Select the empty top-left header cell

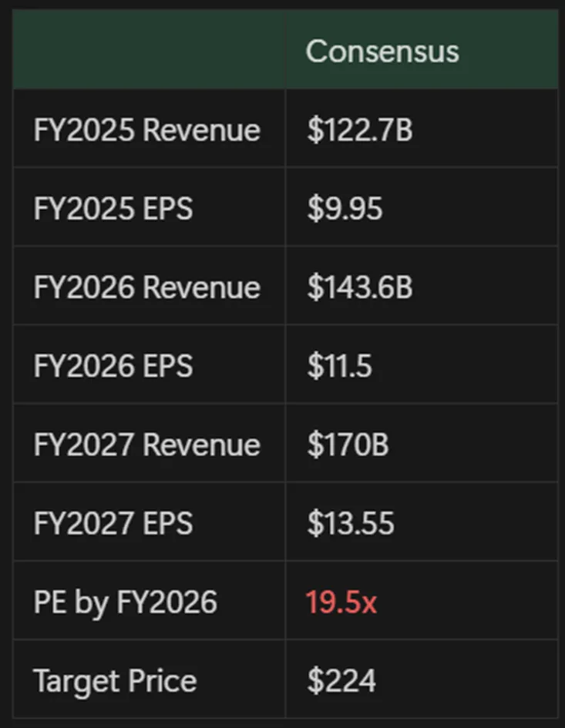(149, 50)
